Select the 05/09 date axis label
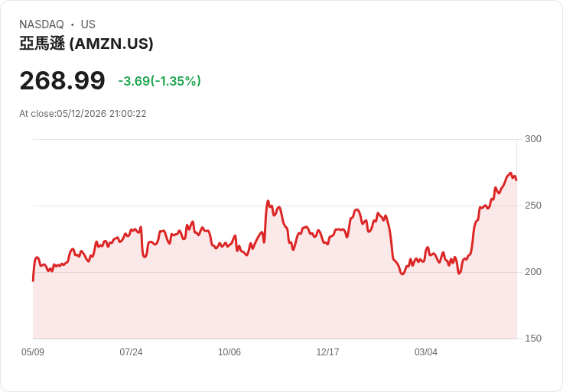This screenshot has width=563, height=392. [x=33, y=352]
